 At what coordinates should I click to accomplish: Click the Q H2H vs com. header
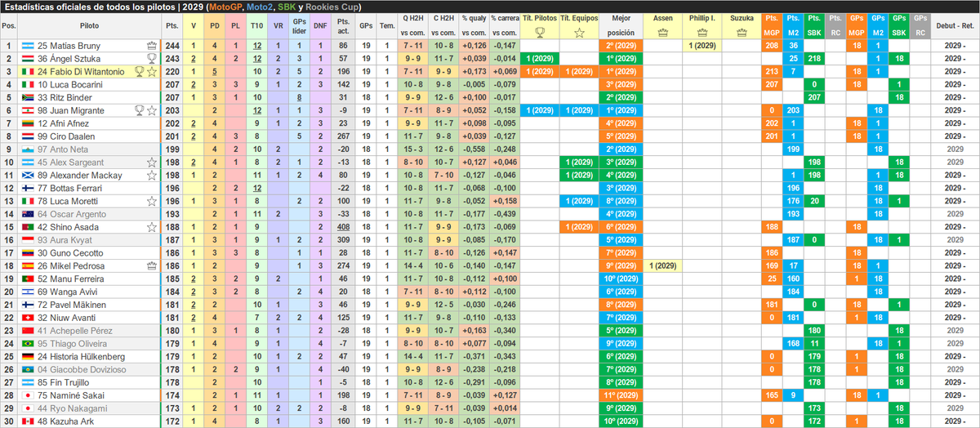coord(412,26)
